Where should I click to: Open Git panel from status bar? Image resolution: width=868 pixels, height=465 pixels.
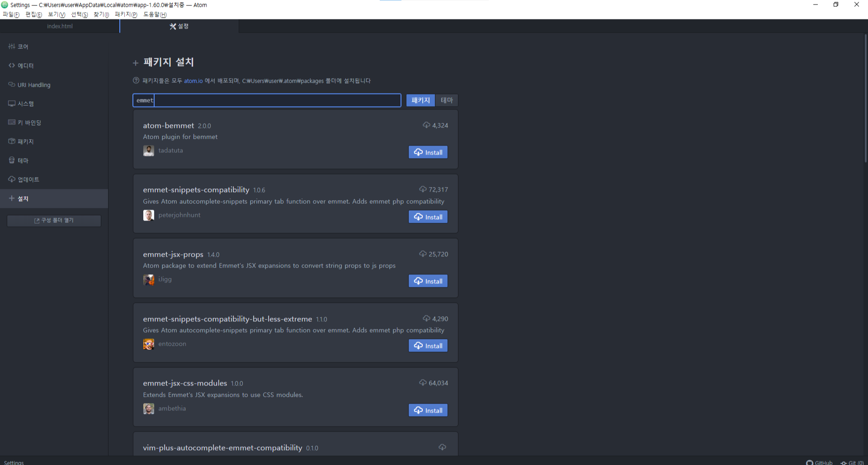pyautogui.click(x=852, y=462)
